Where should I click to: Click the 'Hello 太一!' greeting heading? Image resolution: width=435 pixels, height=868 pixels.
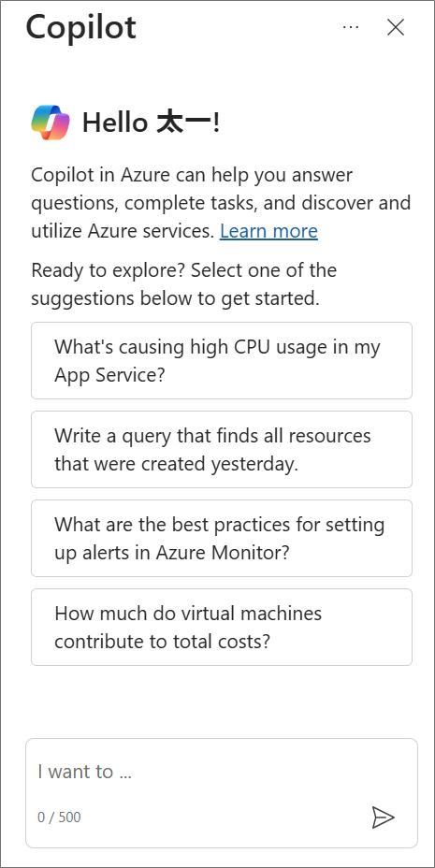[152, 123]
